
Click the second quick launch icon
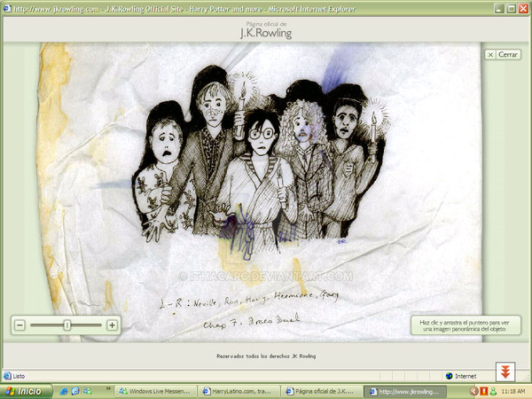(75, 391)
